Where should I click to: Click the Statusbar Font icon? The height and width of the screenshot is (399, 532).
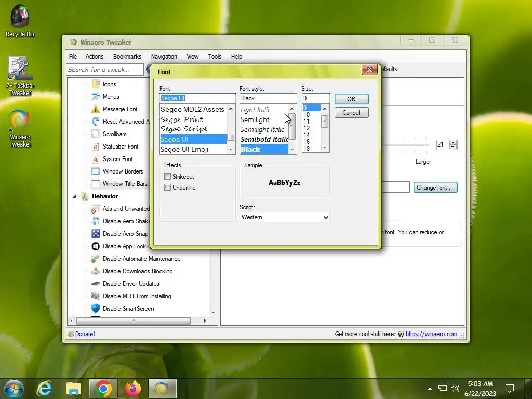tap(96, 146)
